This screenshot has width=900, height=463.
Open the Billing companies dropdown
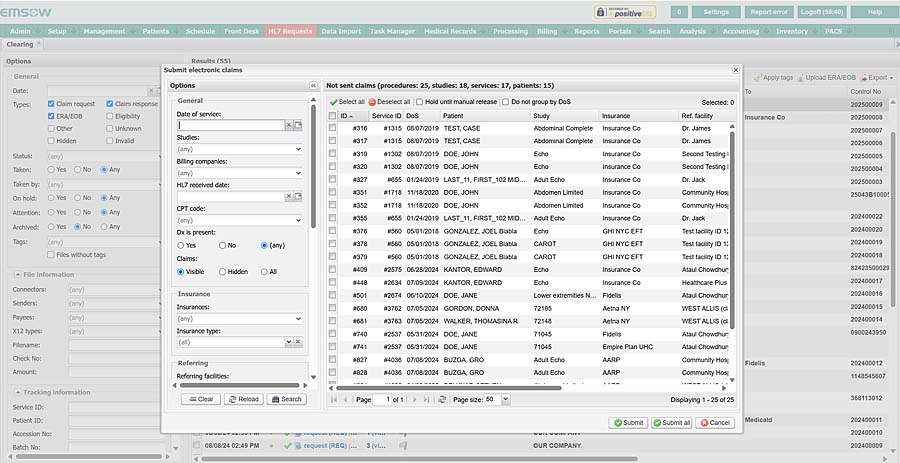(x=297, y=173)
